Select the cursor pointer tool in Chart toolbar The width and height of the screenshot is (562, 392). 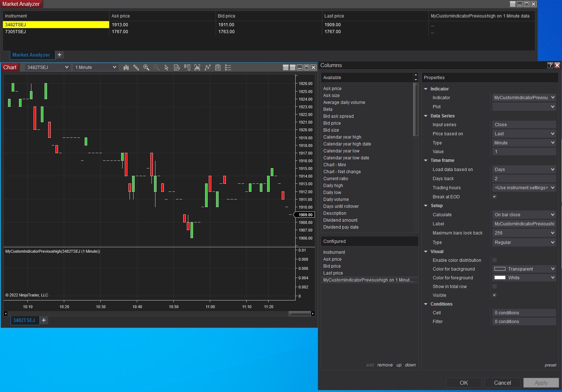click(x=167, y=67)
